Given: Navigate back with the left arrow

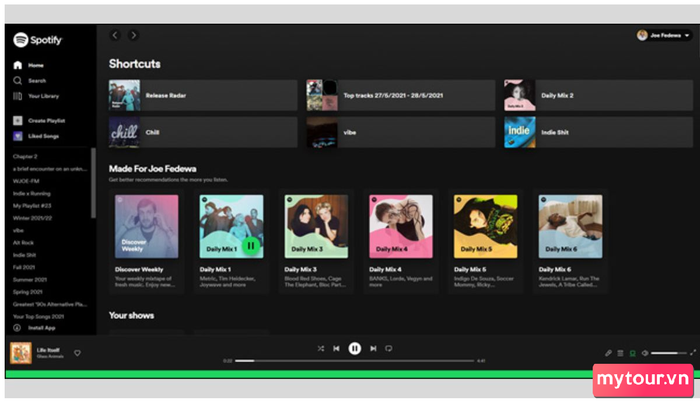Looking at the screenshot, I should coord(115,35).
